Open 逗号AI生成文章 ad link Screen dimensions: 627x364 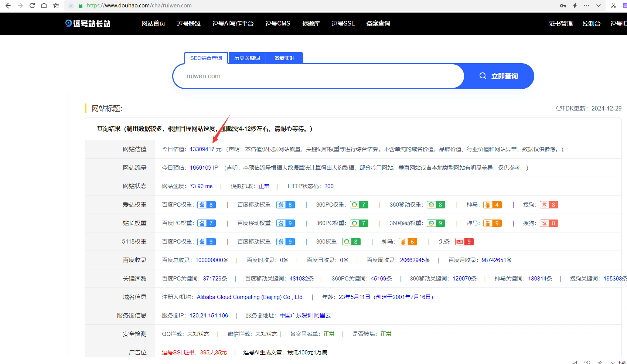285,352
